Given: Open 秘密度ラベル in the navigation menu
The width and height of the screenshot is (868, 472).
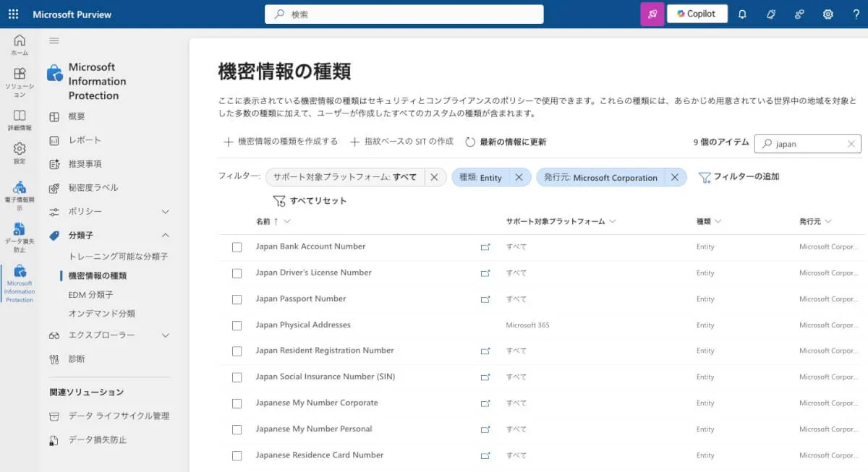Looking at the screenshot, I should tap(93, 188).
